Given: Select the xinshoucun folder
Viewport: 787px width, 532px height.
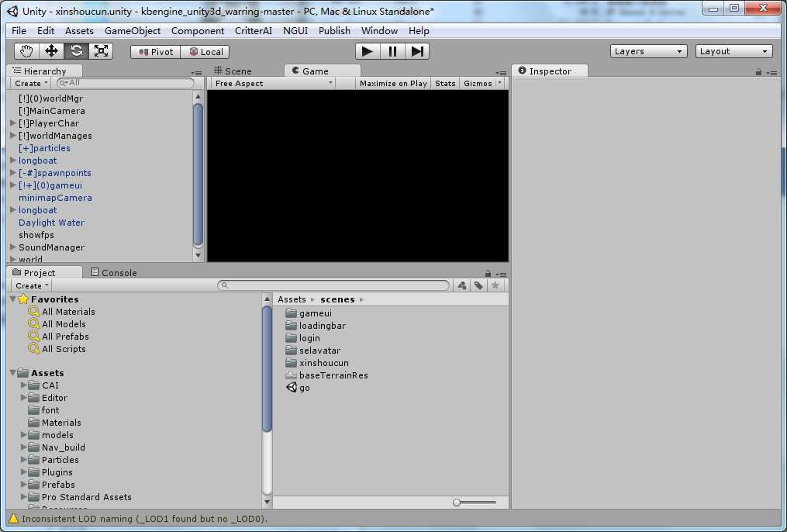Looking at the screenshot, I should (317, 363).
